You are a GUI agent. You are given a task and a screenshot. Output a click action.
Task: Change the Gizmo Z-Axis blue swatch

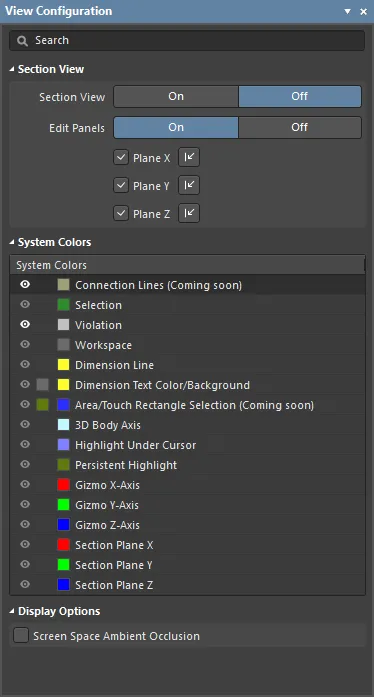tap(64, 525)
